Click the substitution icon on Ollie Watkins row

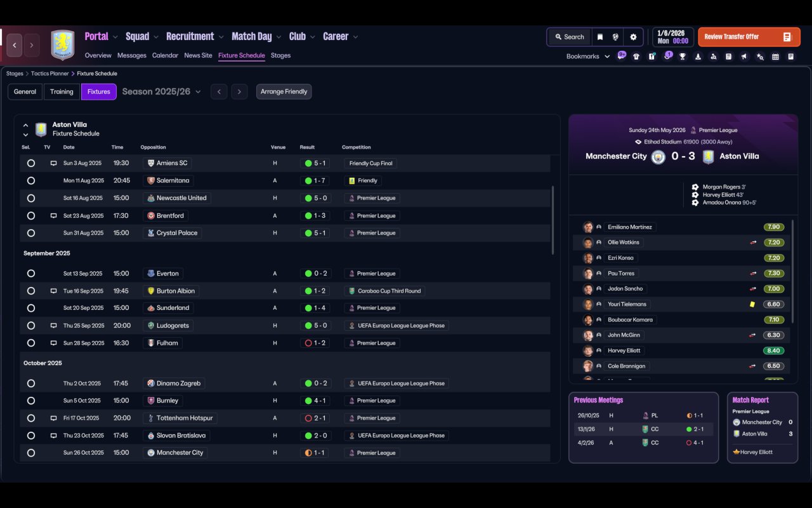click(753, 243)
